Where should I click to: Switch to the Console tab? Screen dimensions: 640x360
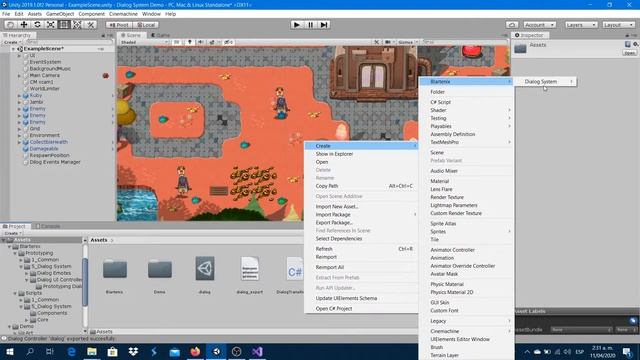(47, 226)
